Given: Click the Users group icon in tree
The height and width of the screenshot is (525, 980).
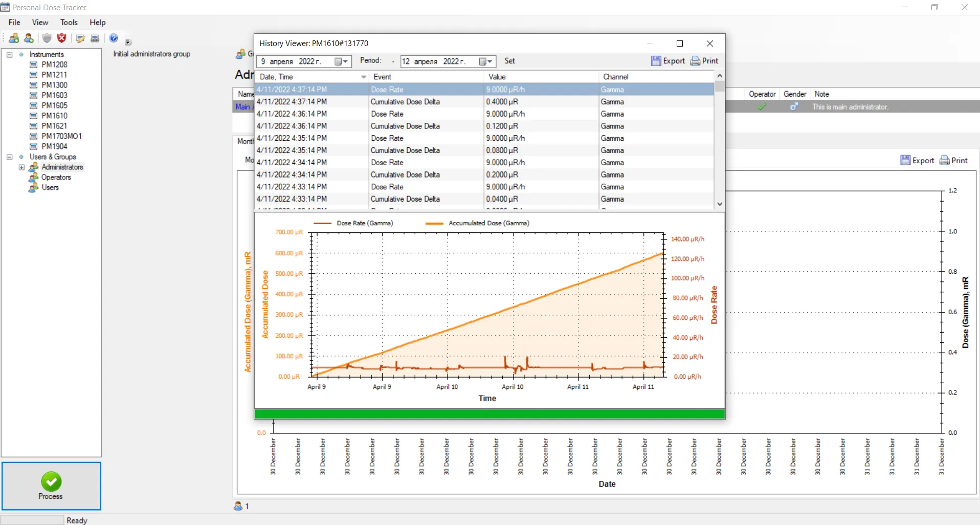Looking at the screenshot, I should (x=34, y=187).
